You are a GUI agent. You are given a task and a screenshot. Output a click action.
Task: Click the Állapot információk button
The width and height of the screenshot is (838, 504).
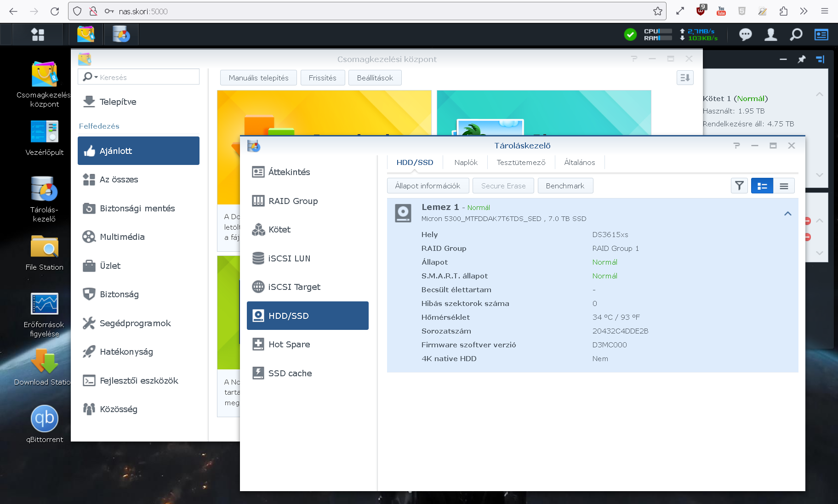point(428,186)
